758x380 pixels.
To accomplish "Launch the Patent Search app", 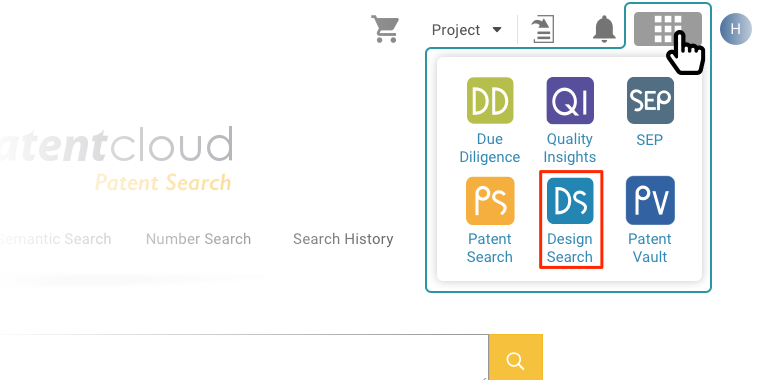I will (490, 220).
